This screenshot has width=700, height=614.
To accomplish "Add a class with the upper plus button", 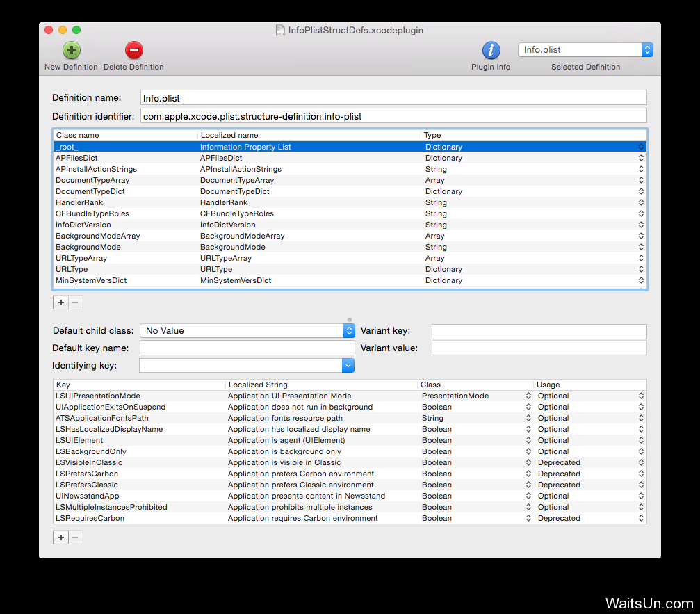I will (61, 302).
